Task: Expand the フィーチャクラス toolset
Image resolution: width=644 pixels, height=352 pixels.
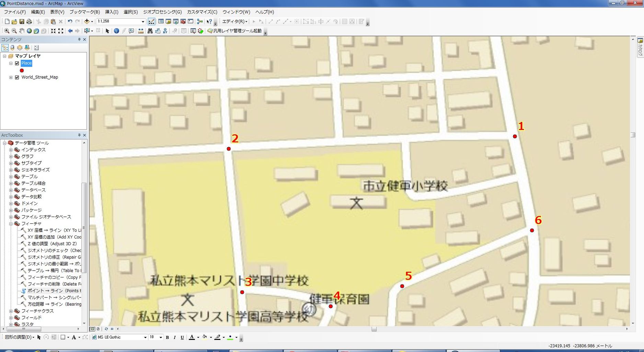Action: [x=11, y=311]
